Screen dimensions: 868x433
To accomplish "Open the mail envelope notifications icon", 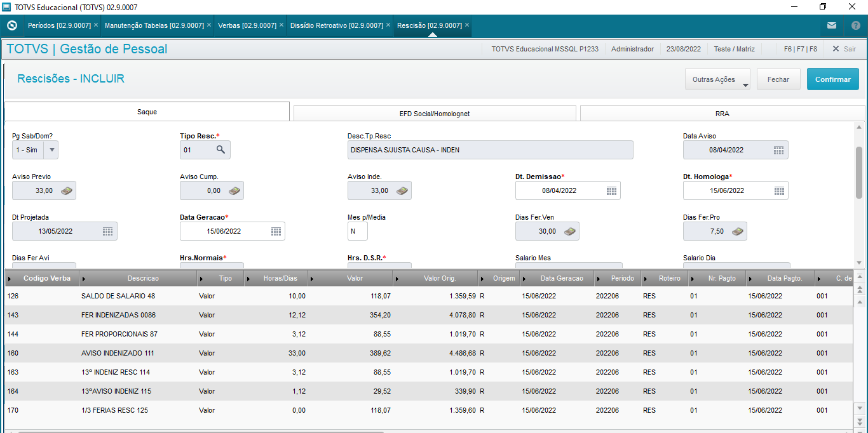I will (831, 25).
